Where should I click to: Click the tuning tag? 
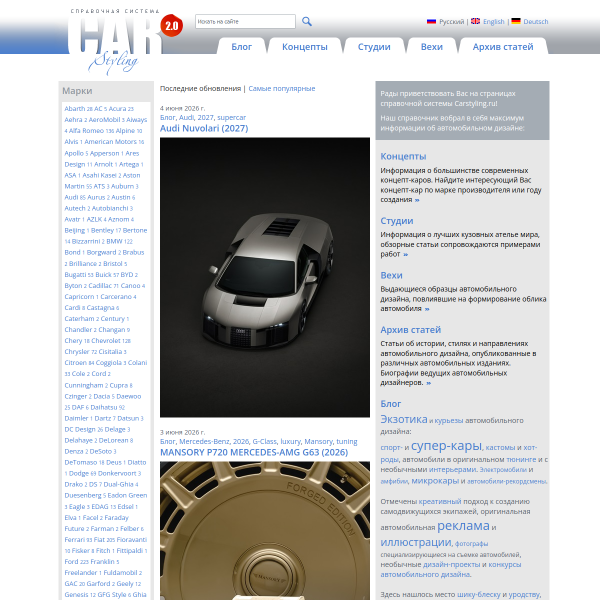(347, 442)
